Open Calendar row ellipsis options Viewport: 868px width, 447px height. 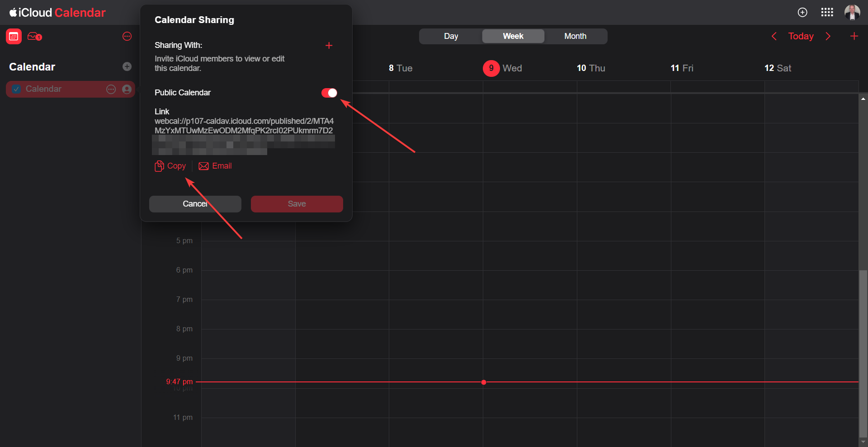click(111, 89)
